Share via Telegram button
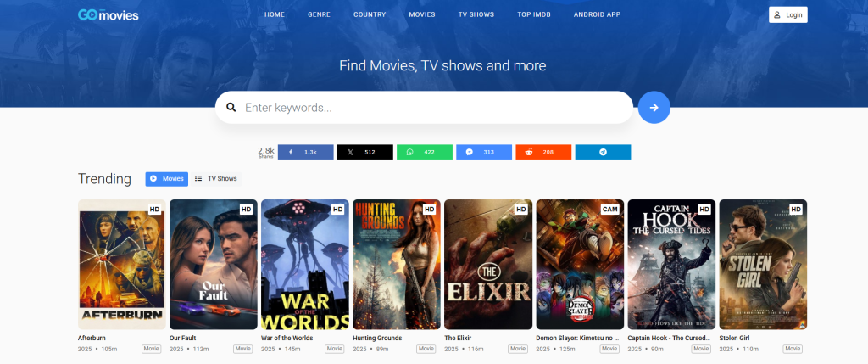The width and height of the screenshot is (868, 364). 603,152
